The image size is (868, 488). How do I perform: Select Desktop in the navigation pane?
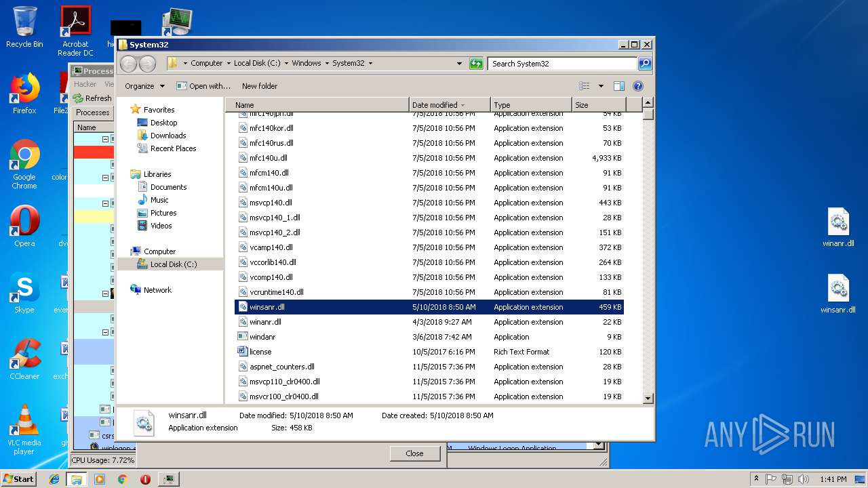coord(163,123)
